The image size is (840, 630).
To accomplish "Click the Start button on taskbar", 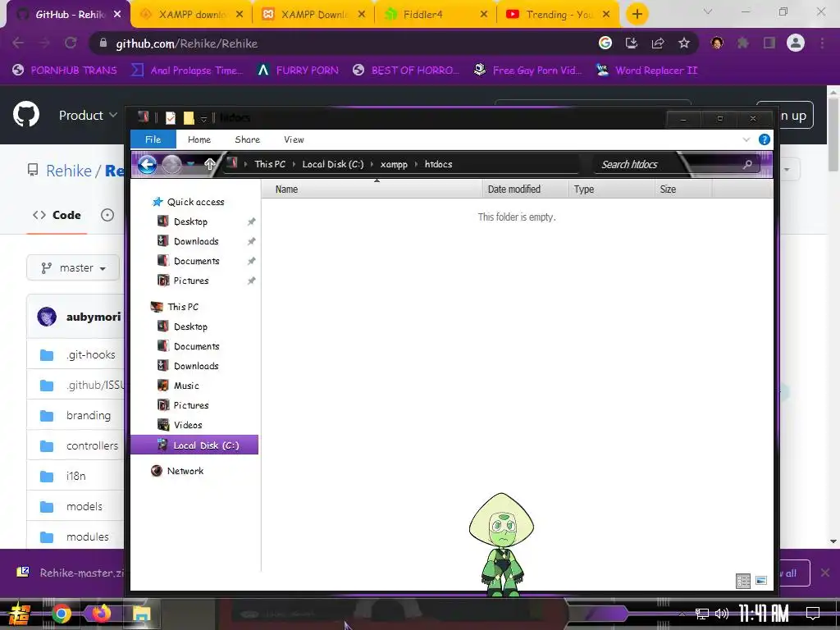I will 19,614.
